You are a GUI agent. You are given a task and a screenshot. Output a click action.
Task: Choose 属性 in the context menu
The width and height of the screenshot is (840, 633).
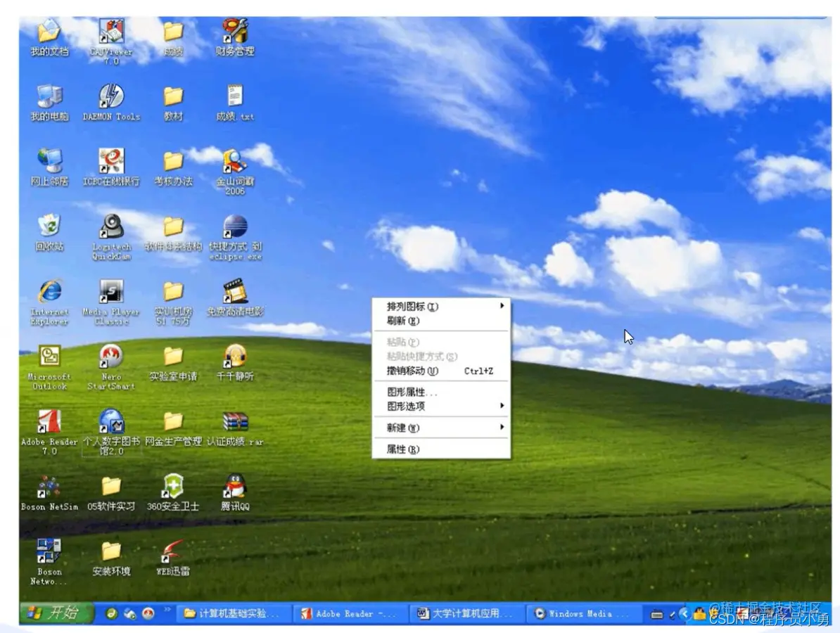pos(441,449)
